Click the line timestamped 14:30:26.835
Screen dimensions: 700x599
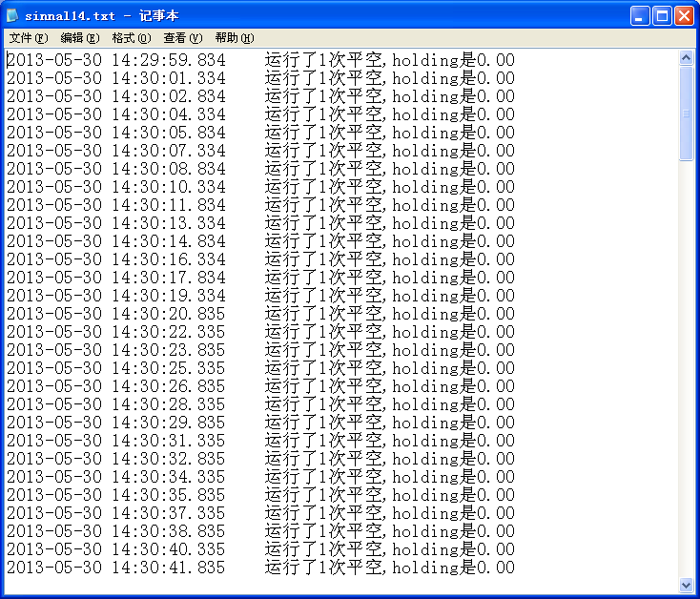pos(260,386)
